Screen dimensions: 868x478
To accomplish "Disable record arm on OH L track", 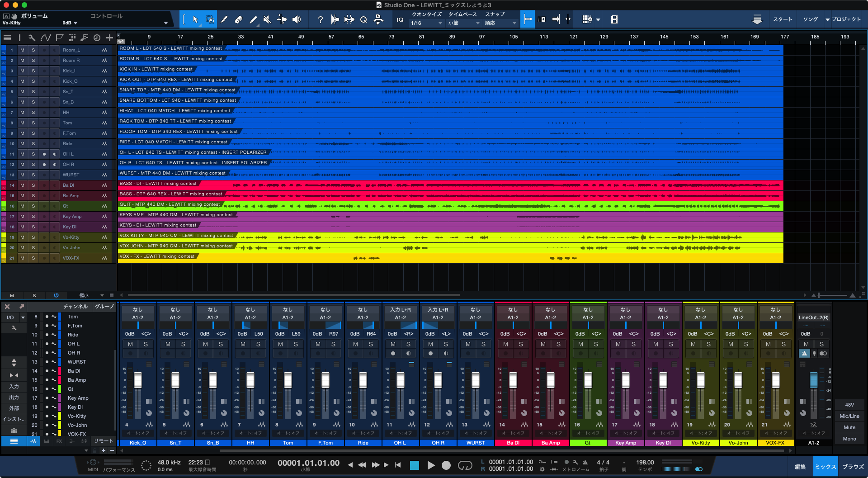I will [44, 154].
